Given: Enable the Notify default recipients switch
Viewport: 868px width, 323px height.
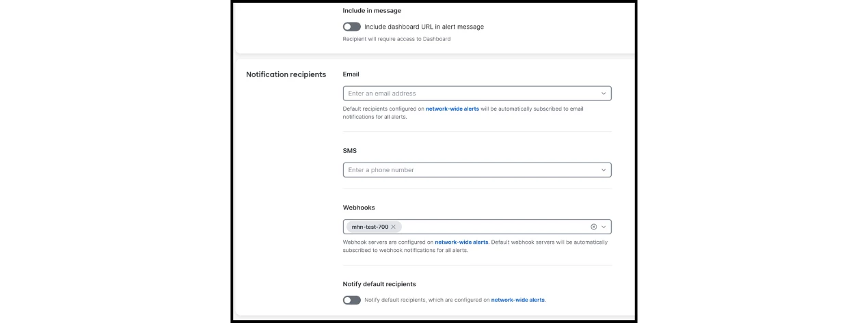Looking at the screenshot, I should tap(351, 300).
